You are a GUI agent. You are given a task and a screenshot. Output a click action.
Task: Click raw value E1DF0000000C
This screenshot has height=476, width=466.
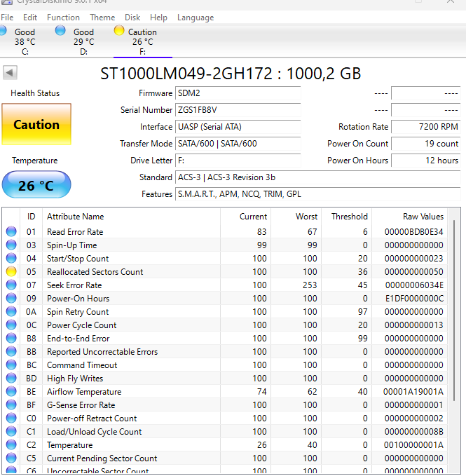[414, 299]
